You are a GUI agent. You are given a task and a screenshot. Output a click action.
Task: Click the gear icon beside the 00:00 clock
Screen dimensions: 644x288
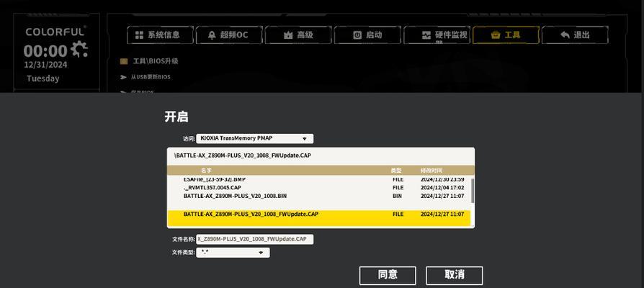[x=79, y=49]
